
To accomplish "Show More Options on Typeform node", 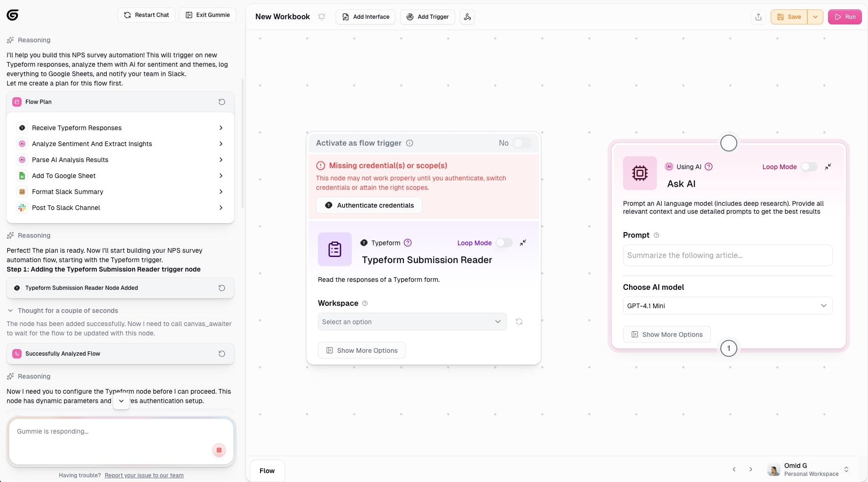I will point(362,350).
